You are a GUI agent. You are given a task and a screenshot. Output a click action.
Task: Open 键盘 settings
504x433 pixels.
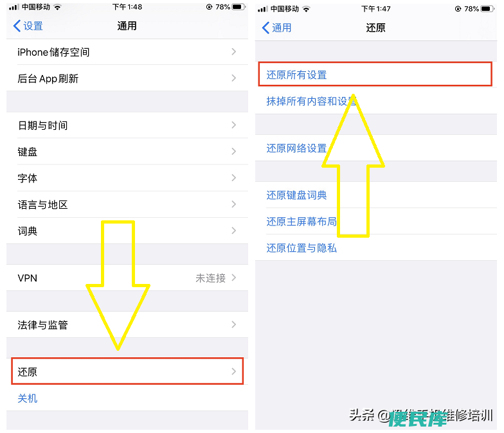point(127,152)
